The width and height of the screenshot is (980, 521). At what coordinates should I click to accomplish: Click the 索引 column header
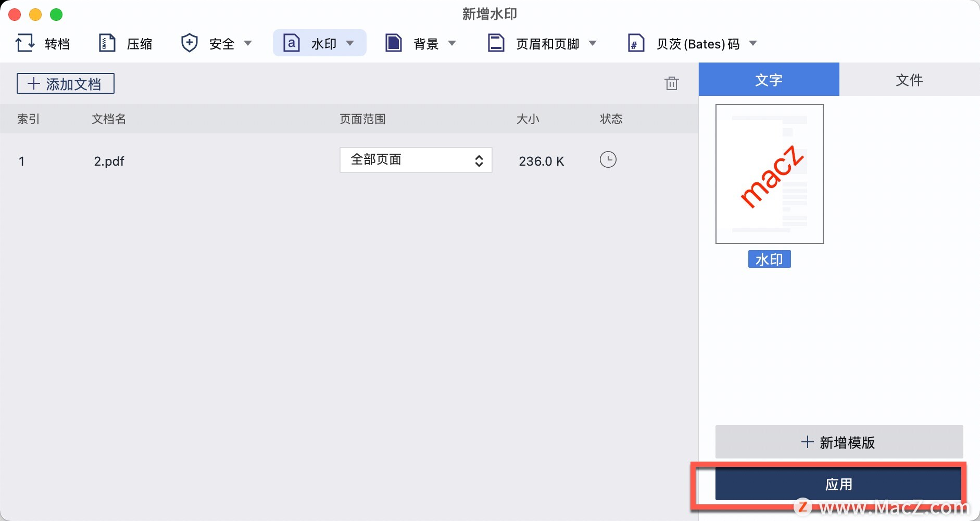click(x=29, y=119)
